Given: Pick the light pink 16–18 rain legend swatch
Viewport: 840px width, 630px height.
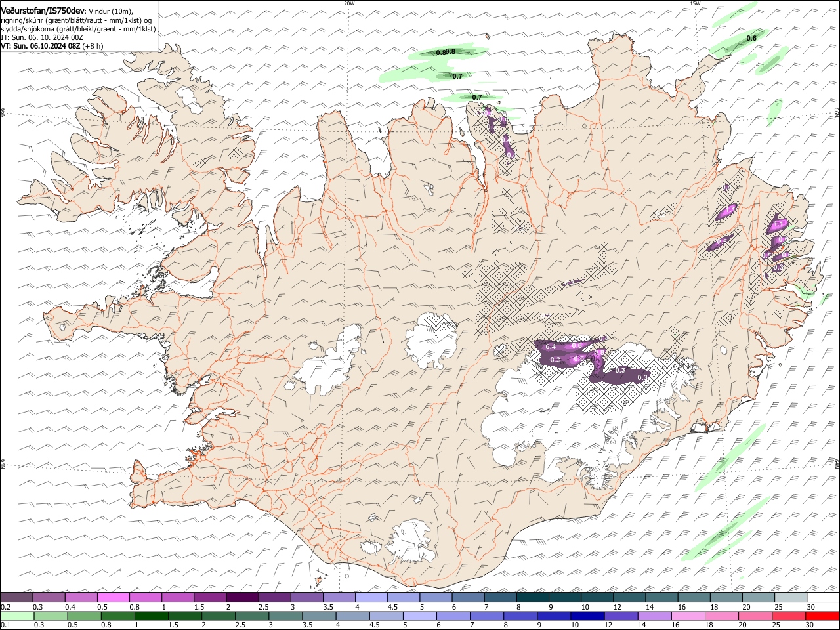Looking at the screenshot, I should pyautogui.click(x=688, y=616).
